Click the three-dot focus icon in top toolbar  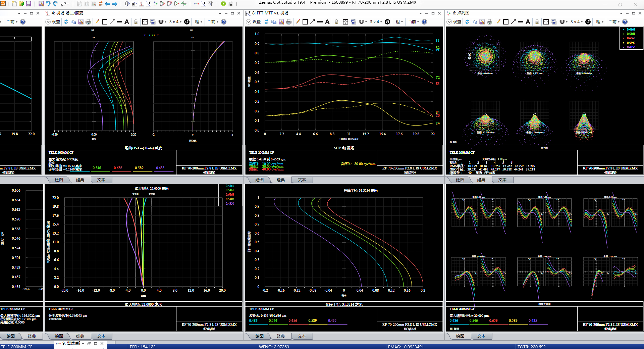[197, 4]
